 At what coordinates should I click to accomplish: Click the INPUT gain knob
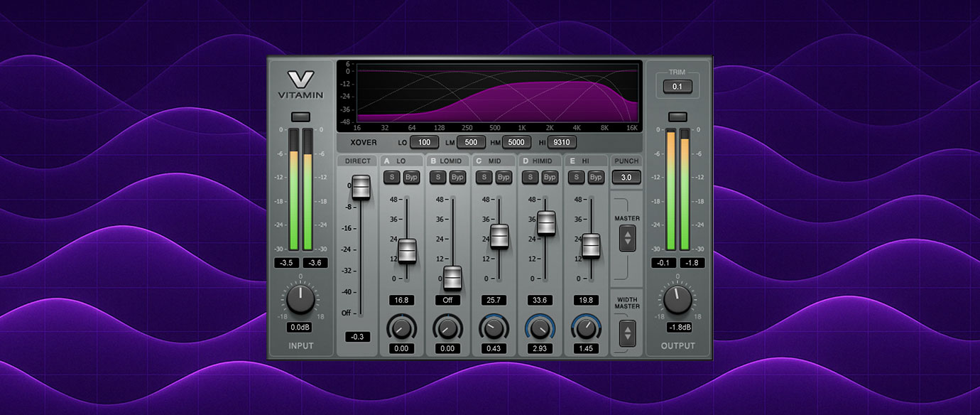click(x=301, y=299)
